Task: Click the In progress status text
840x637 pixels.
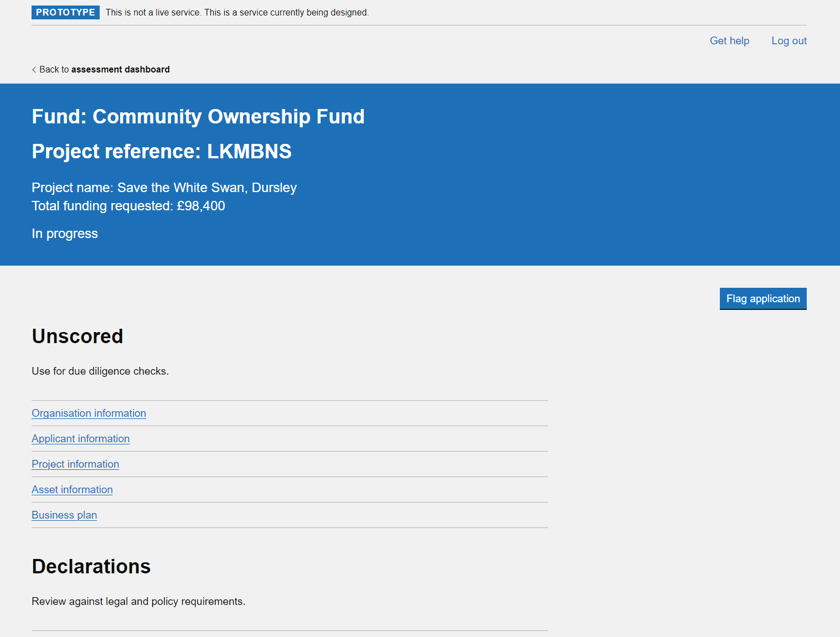Action: pyautogui.click(x=65, y=234)
